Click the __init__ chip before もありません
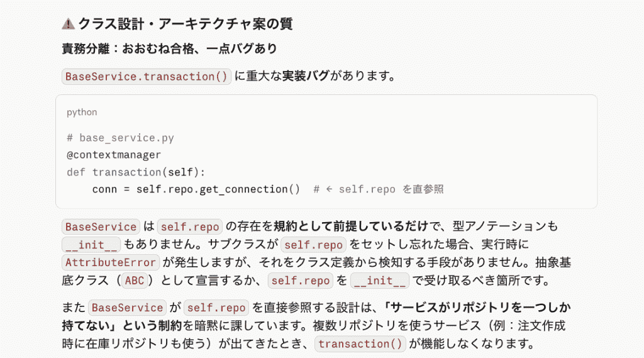The image size is (644, 358). pos(91,245)
